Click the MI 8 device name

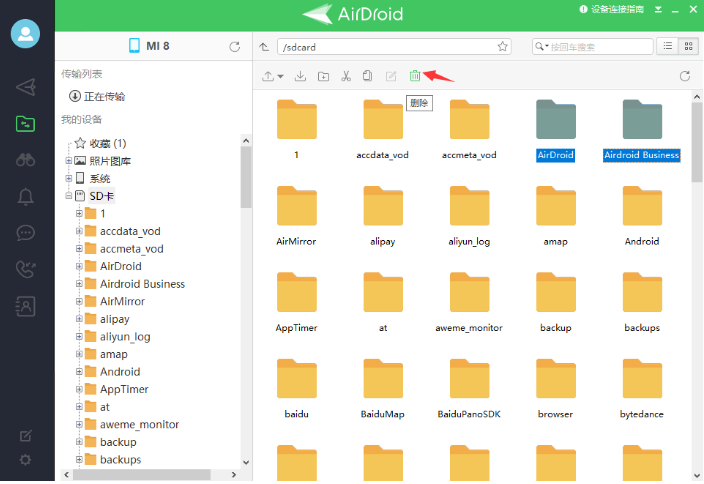(x=158, y=46)
